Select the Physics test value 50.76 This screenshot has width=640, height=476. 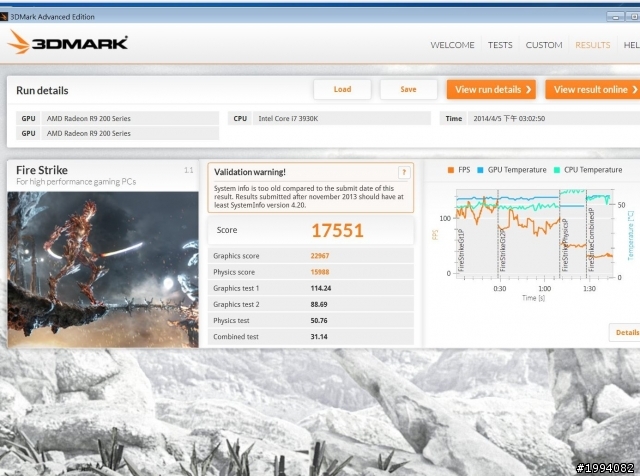pos(319,320)
